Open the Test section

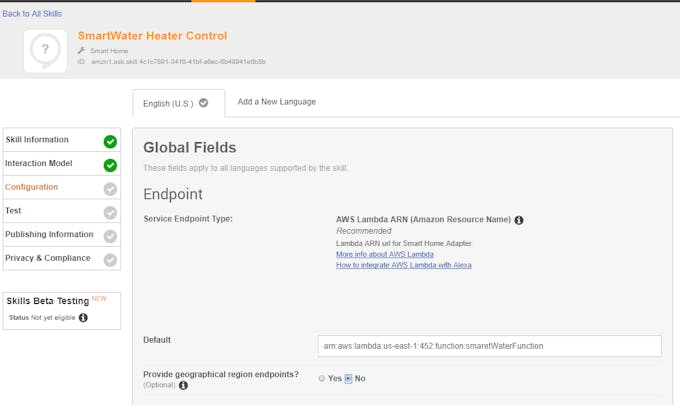tap(62, 211)
